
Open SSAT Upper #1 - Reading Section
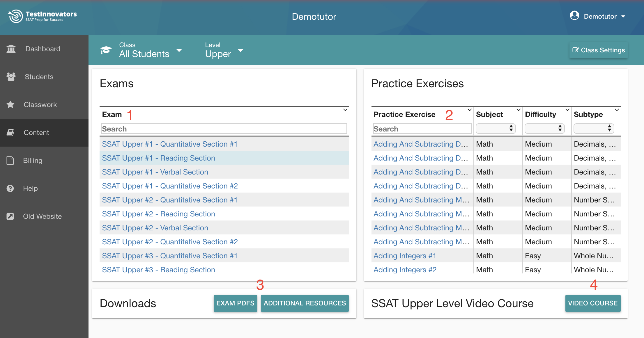[158, 158]
